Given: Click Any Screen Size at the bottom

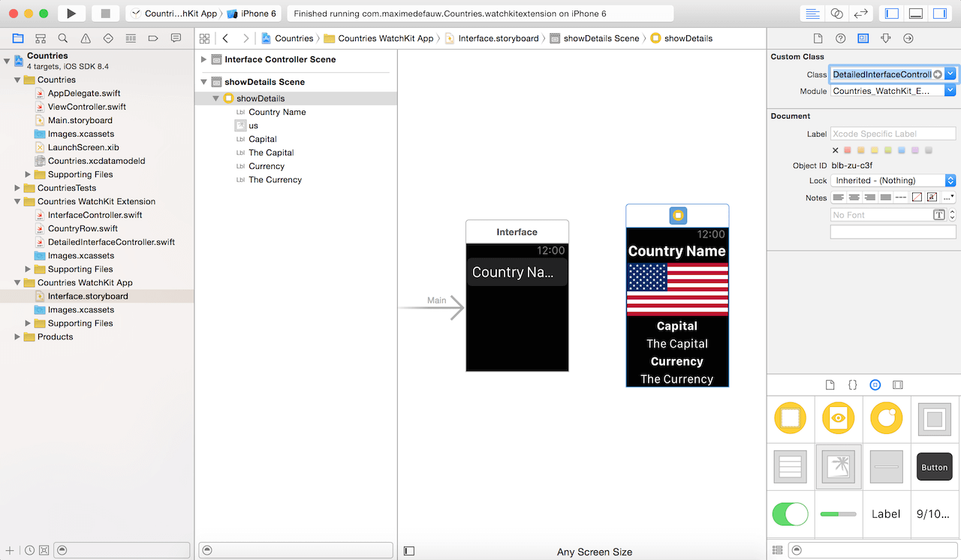Looking at the screenshot, I should click(595, 552).
